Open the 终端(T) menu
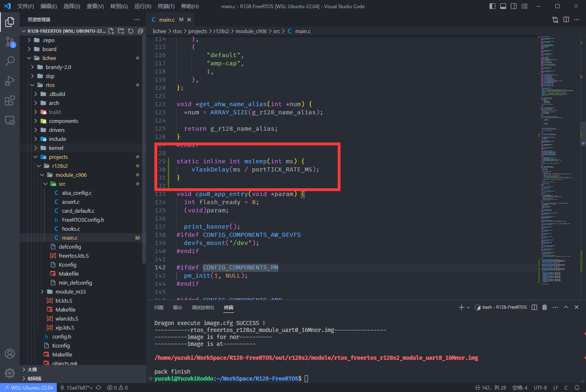The width and height of the screenshot is (586, 392). (166, 6)
